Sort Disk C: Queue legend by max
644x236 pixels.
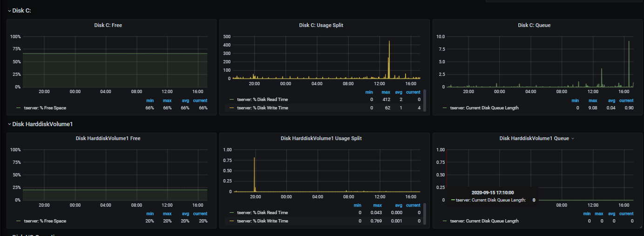coord(593,101)
